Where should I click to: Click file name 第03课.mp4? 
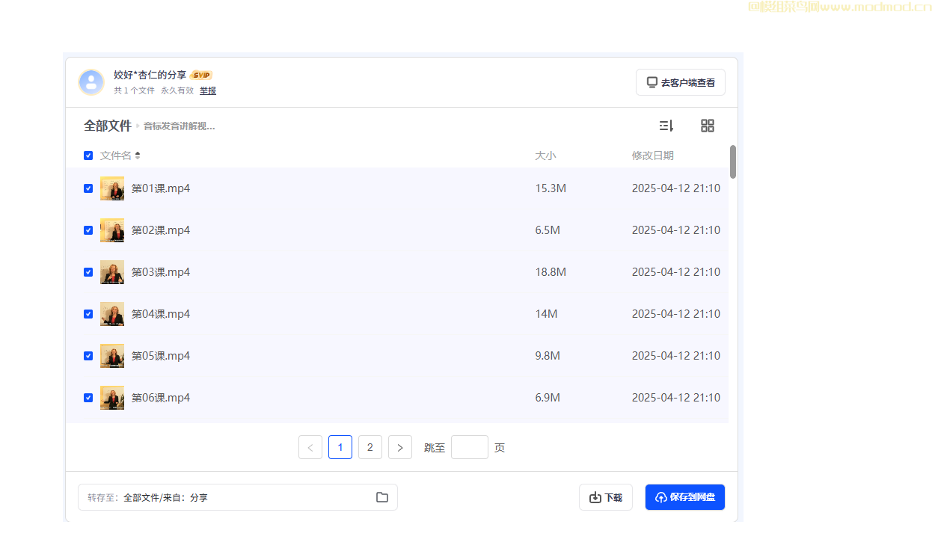point(161,272)
